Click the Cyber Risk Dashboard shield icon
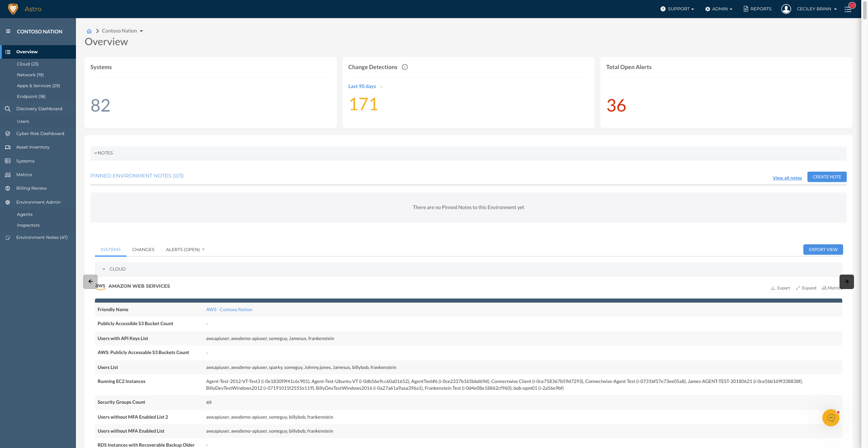 pyautogui.click(x=8, y=134)
